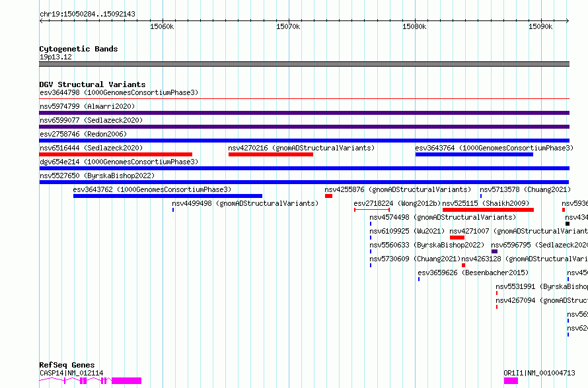This screenshot has width=588, height=388.
Task: Select the nsv5527650 ByrskaBishop2022 blue bar
Action: (304, 182)
